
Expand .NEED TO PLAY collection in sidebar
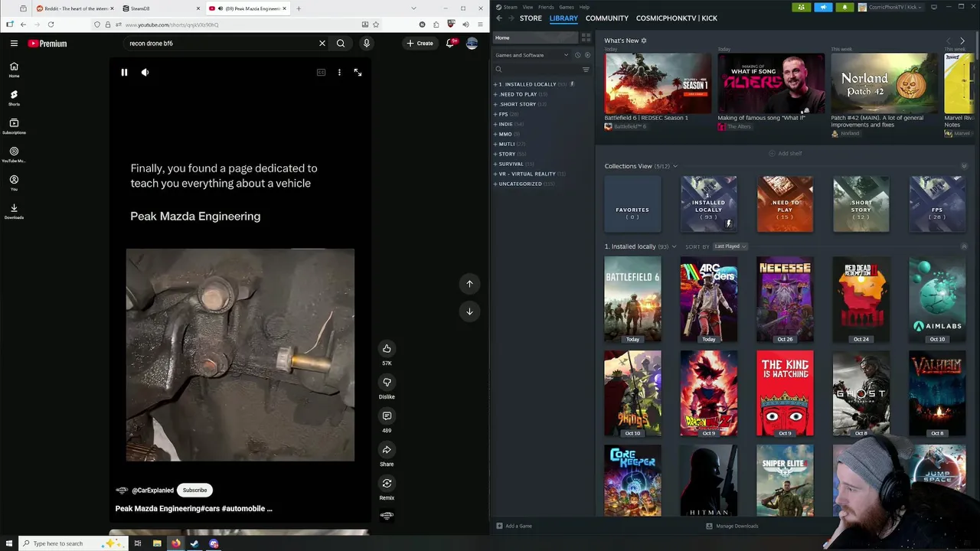coord(496,94)
